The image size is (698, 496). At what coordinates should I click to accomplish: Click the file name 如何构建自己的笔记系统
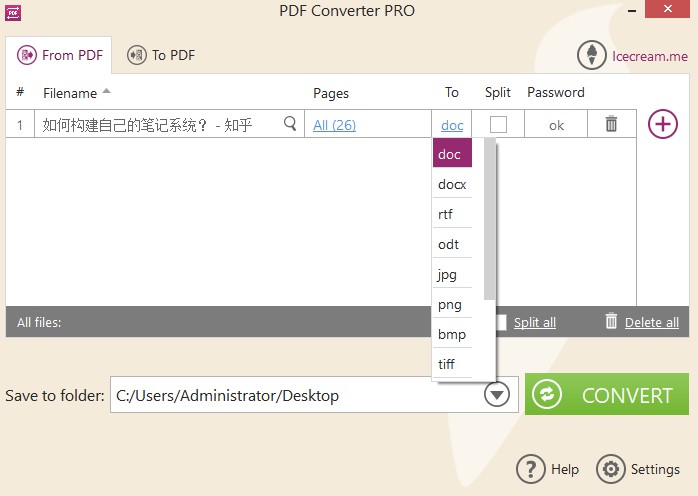(x=148, y=125)
